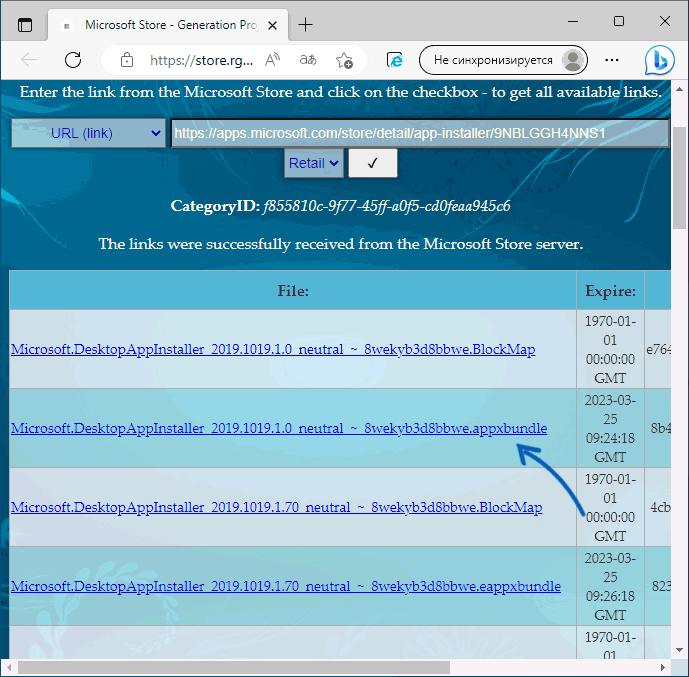Open the Retail channel dropdown
This screenshot has height=677, width=689.
click(x=314, y=163)
